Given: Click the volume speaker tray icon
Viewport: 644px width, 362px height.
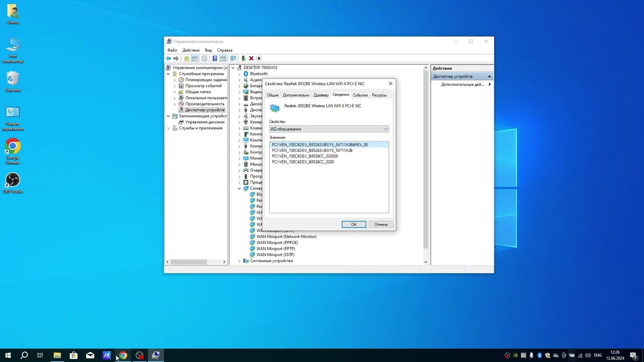Looking at the screenshot, I should [588, 355].
